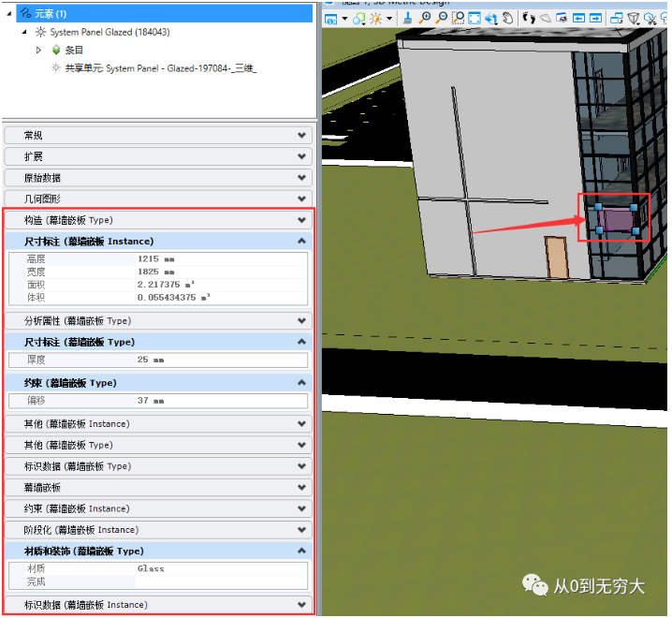Screen dimensions: 672x618
Task: Select the 条目 tree item
Action: pyautogui.click(x=74, y=51)
